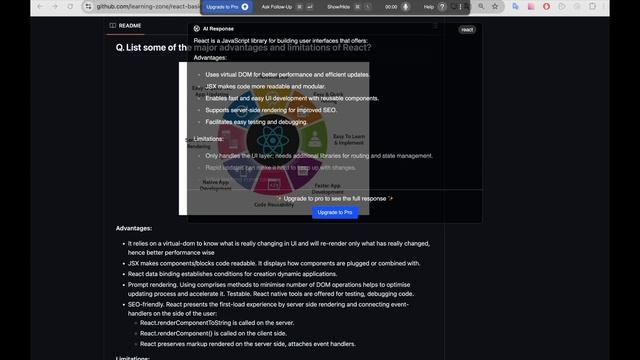Screen dimensions: 640x360
Task: Select 'Facilitates easy testing and debugging' line
Action: [x=256, y=122]
